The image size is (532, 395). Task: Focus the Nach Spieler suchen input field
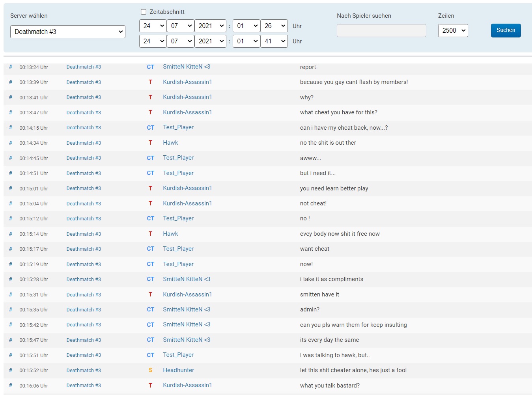tap(381, 30)
